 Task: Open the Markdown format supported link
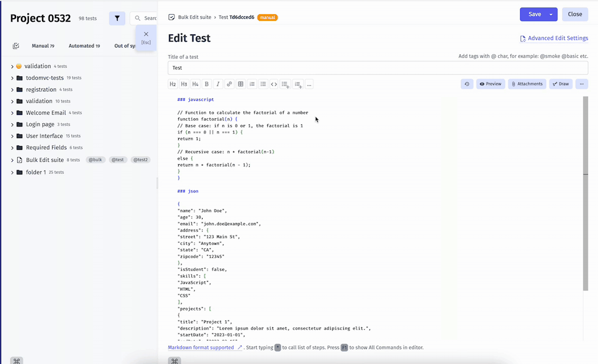(x=205, y=348)
